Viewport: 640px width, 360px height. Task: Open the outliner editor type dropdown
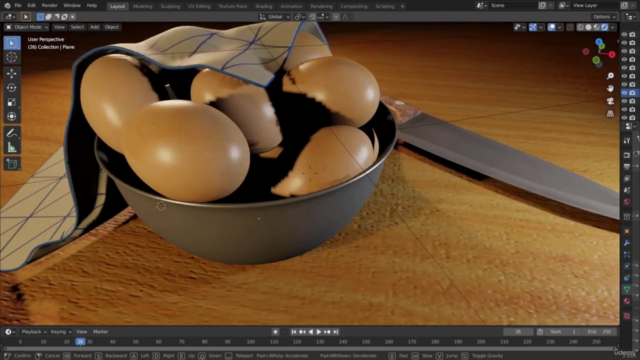click(631, 17)
